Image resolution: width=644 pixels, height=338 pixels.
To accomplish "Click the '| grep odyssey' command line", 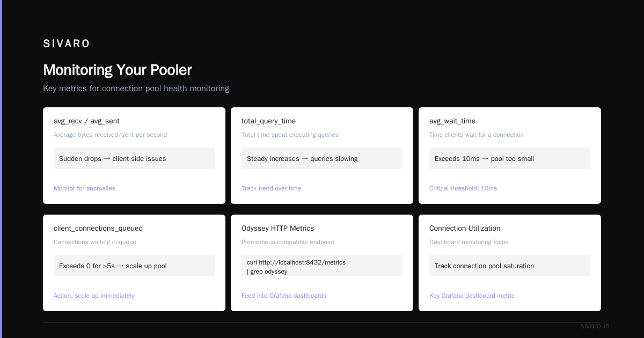I will pyautogui.click(x=267, y=271).
